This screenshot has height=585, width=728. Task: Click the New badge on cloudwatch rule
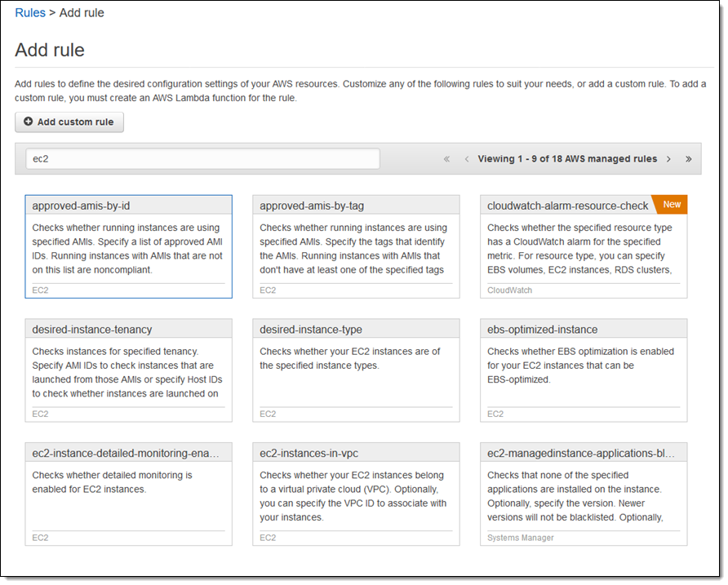pos(672,204)
